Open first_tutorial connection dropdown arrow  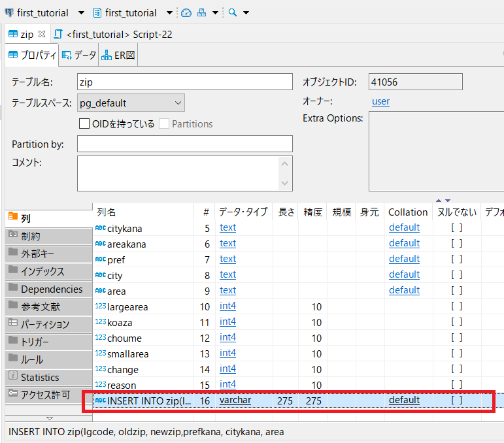click(x=81, y=13)
